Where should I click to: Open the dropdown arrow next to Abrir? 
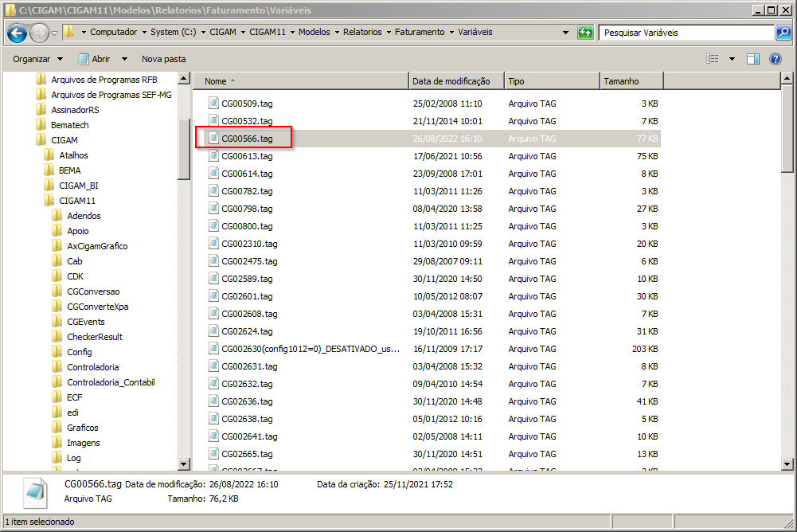tap(124, 59)
